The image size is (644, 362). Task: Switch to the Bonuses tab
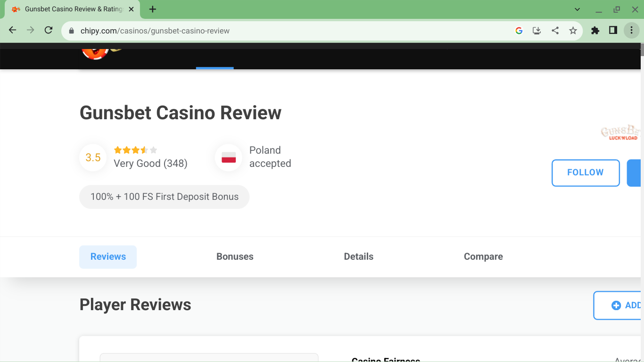pos(235,256)
